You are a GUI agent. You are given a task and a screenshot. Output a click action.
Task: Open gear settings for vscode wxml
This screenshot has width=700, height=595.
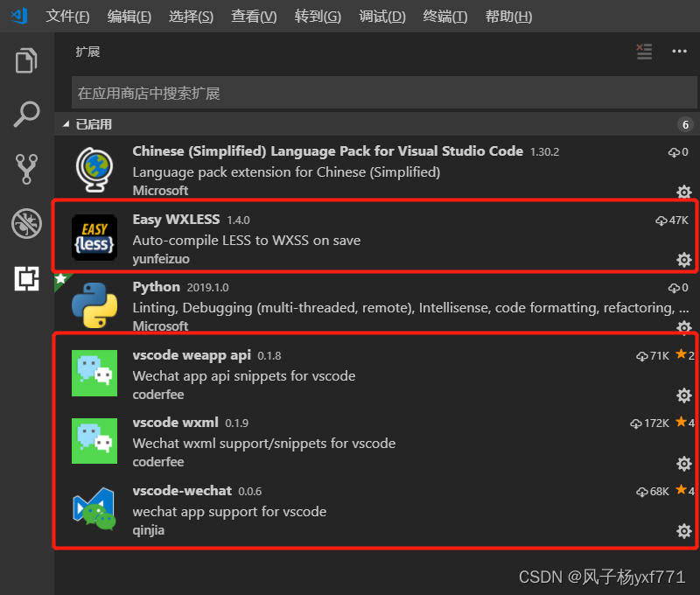(x=684, y=464)
